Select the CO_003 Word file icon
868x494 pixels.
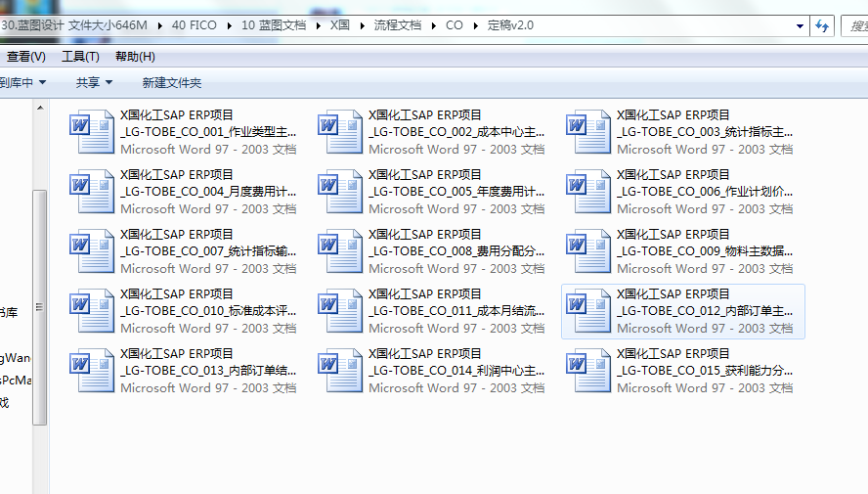[588, 132]
